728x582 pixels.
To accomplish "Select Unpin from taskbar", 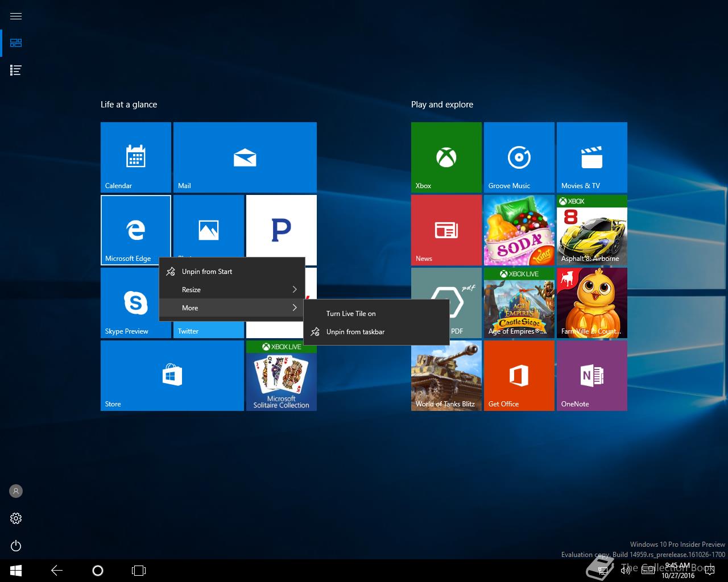I will (377, 332).
